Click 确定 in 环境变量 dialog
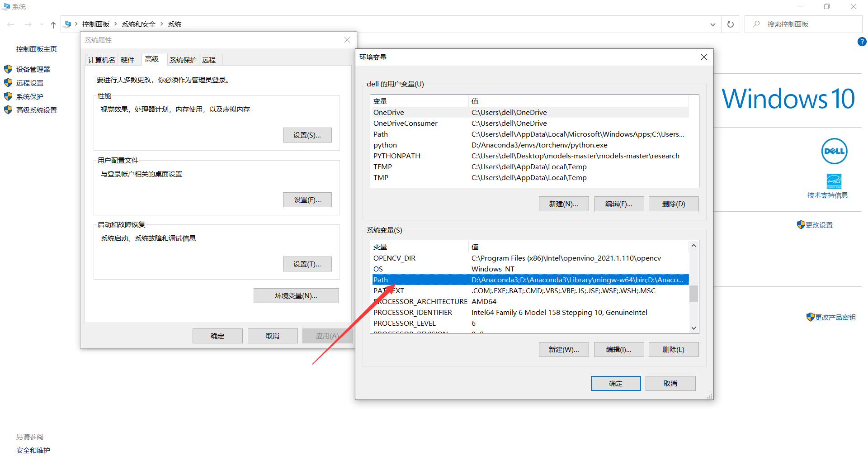The width and height of the screenshot is (868, 466). [x=616, y=383]
